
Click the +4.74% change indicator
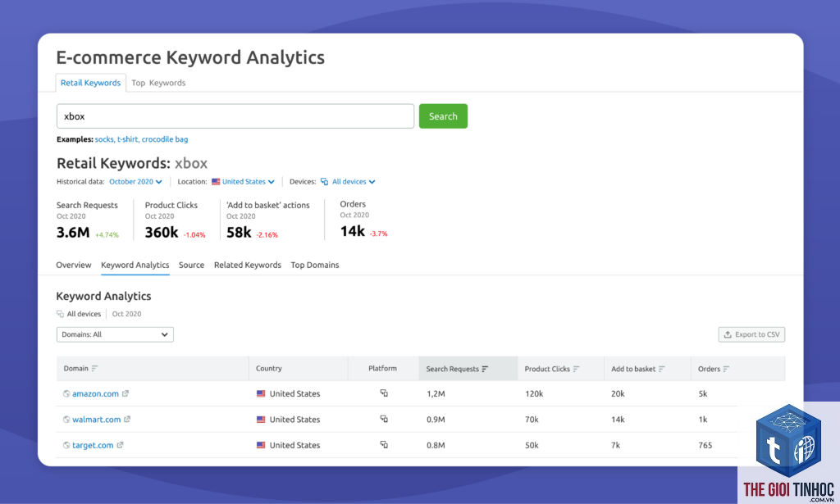coord(107,235)
